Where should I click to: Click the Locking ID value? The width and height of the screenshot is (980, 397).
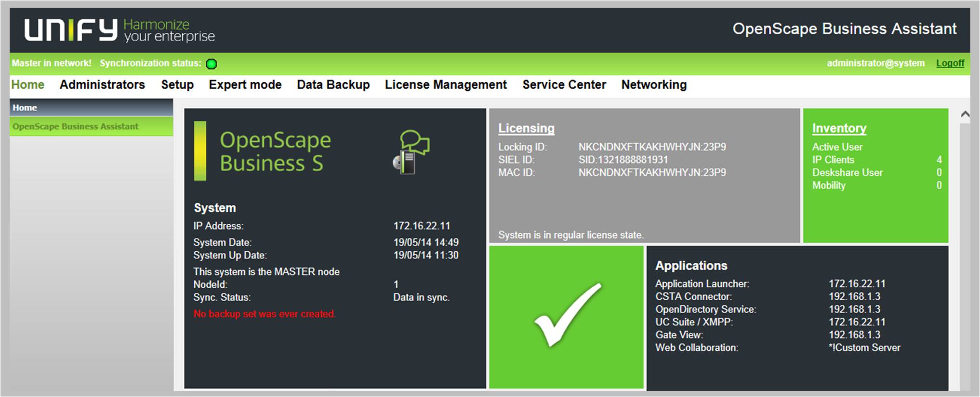[x=652, y=147]
